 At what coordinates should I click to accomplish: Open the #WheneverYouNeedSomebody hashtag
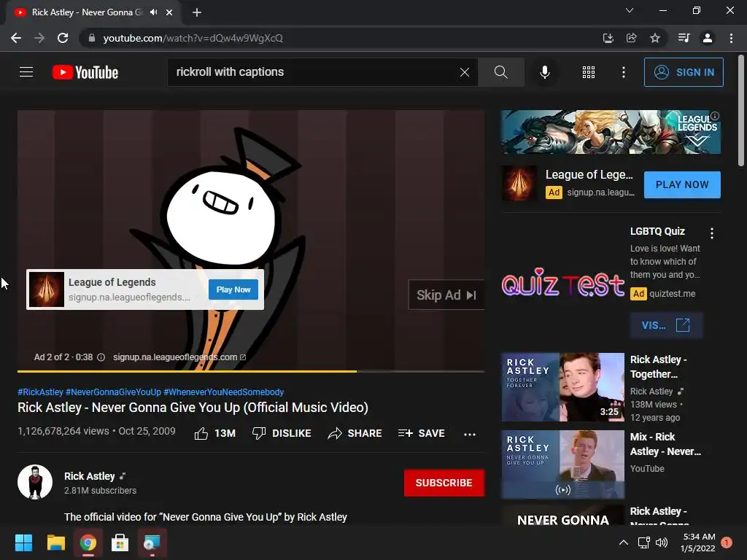tap(224, 392)
